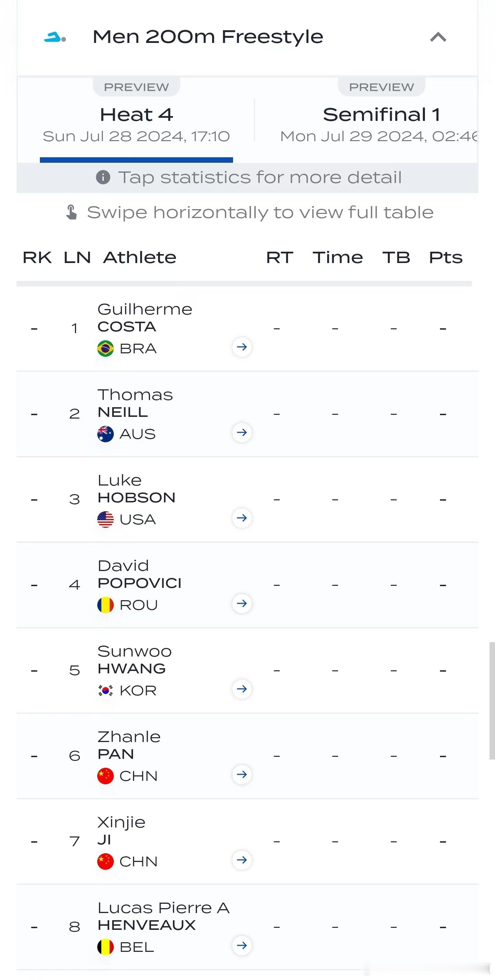This screenshot has height=980, width=495.
Task: Click the Time column header
Action: (x=338, y=258)
